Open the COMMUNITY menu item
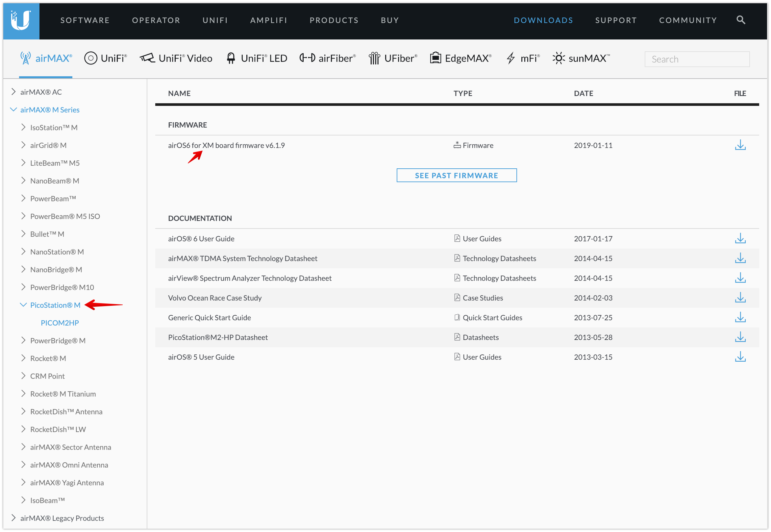 pos(688,20)
